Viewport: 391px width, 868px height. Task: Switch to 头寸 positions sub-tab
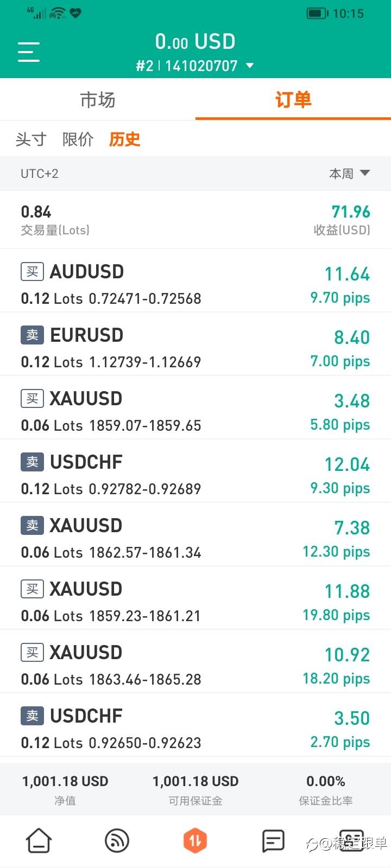click(31, 139)
